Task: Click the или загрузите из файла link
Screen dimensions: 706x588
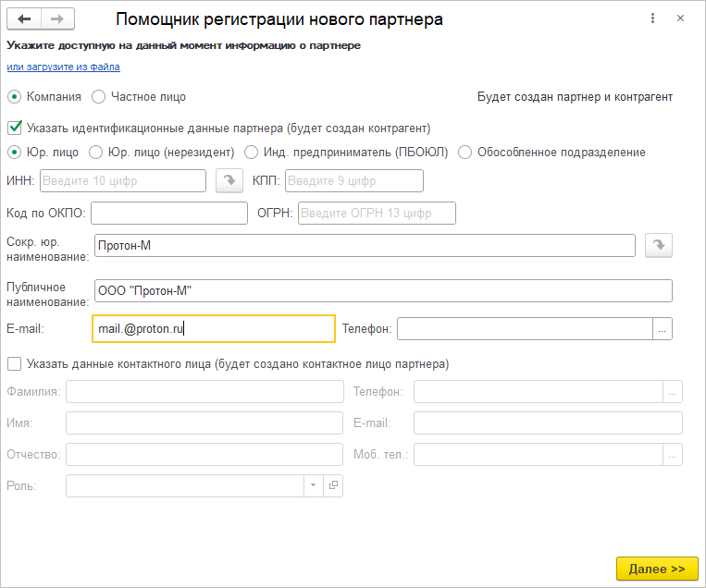Action: click(x=63, y=67)
